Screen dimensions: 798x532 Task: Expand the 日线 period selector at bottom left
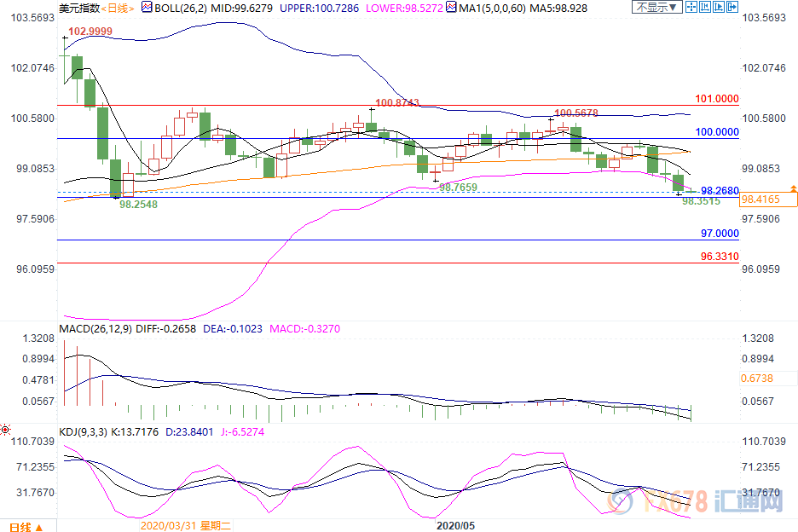tap(27, 524)
